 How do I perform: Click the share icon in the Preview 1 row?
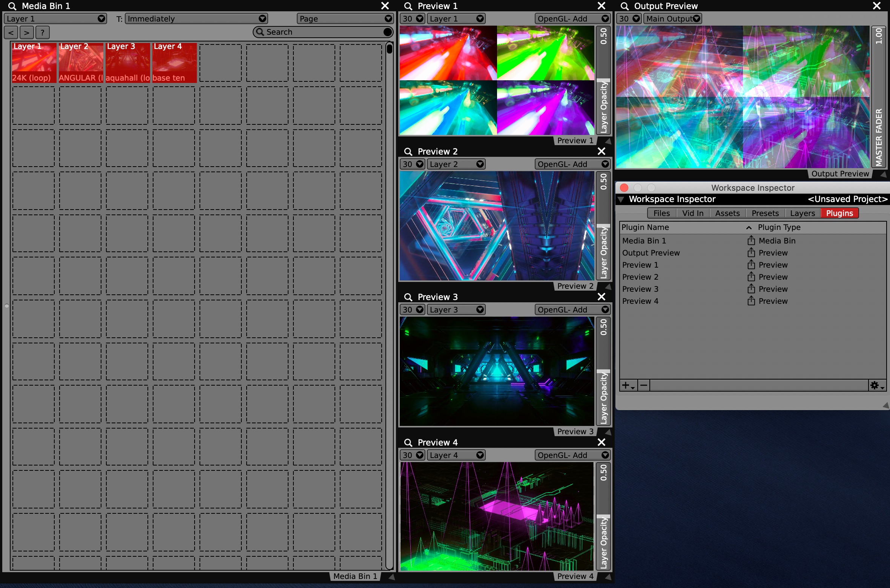tap(751, 264)
